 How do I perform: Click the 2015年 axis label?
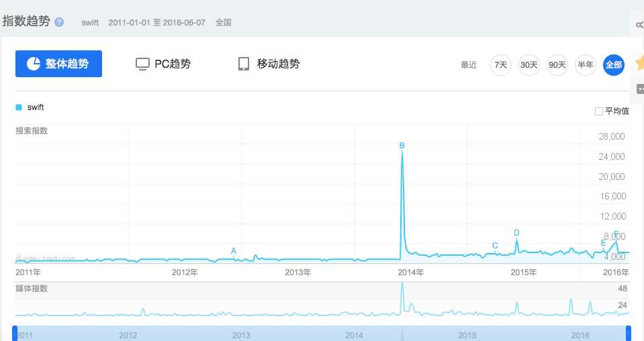click(524, 273)
